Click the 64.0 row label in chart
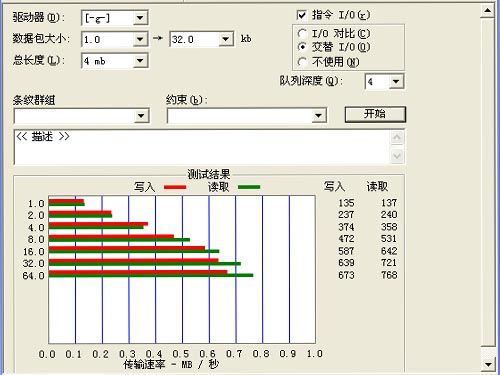 [33, 276]
